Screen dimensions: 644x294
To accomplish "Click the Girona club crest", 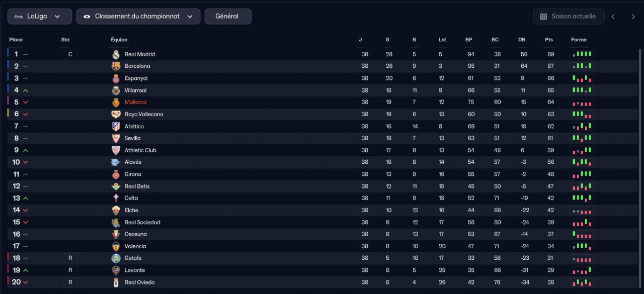I will coord(116,174).
